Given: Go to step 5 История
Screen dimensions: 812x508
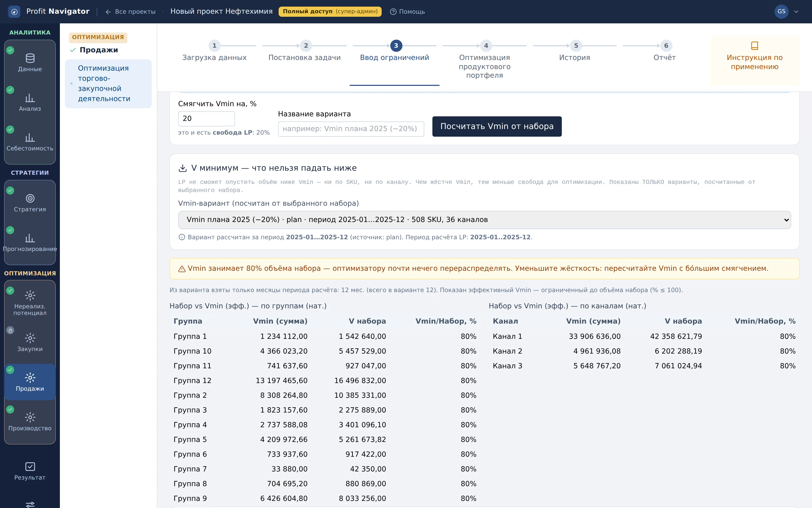Looking at the screenshot, I should pos(574,51).
